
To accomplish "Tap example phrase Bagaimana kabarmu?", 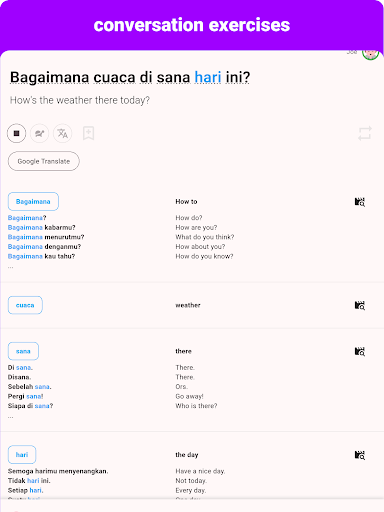I will (x=42, y=227).
